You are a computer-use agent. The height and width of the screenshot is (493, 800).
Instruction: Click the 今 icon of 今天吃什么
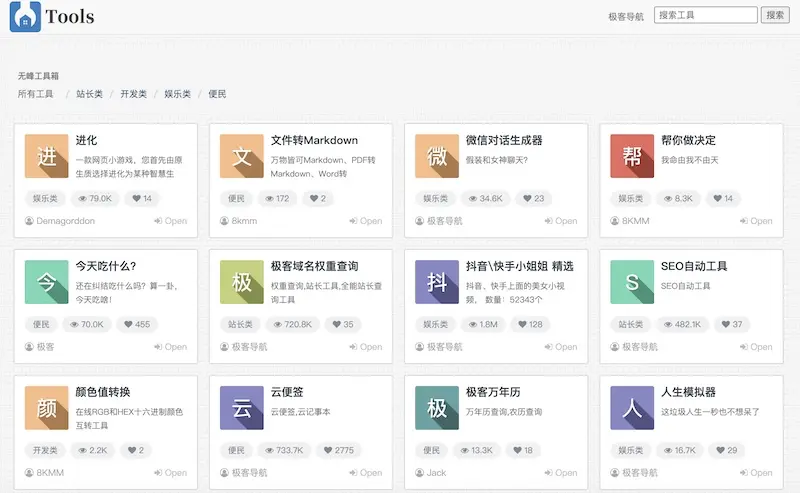tap(46, 282)
